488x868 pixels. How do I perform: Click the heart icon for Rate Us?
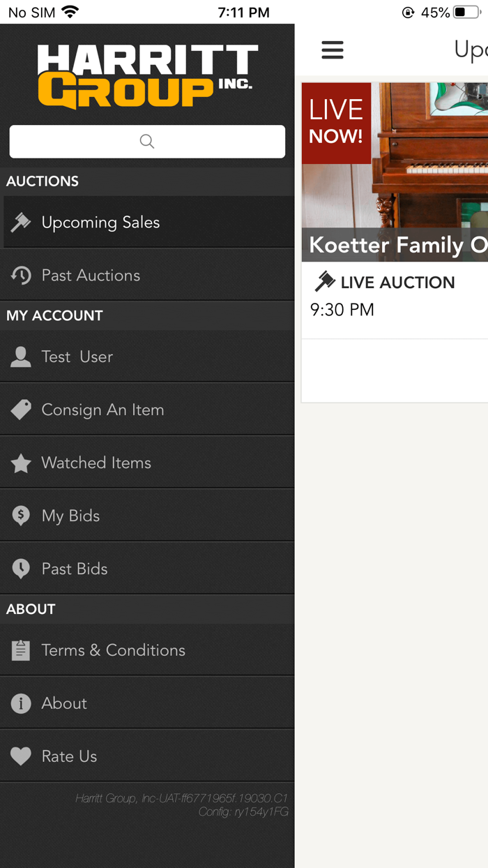[x=21, y=756]
